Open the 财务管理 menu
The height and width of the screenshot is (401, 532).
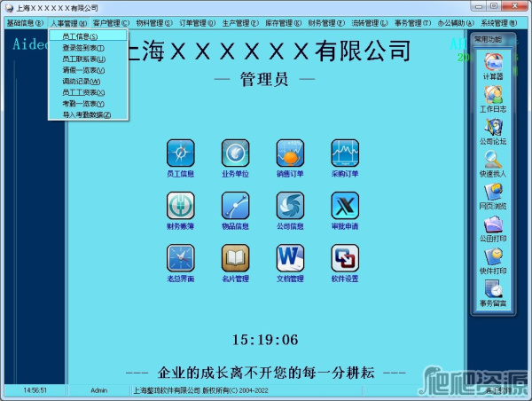(326, 23)
